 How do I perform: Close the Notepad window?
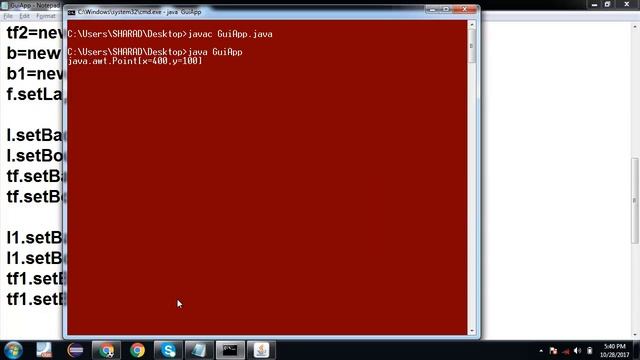[x=627, y=4]
